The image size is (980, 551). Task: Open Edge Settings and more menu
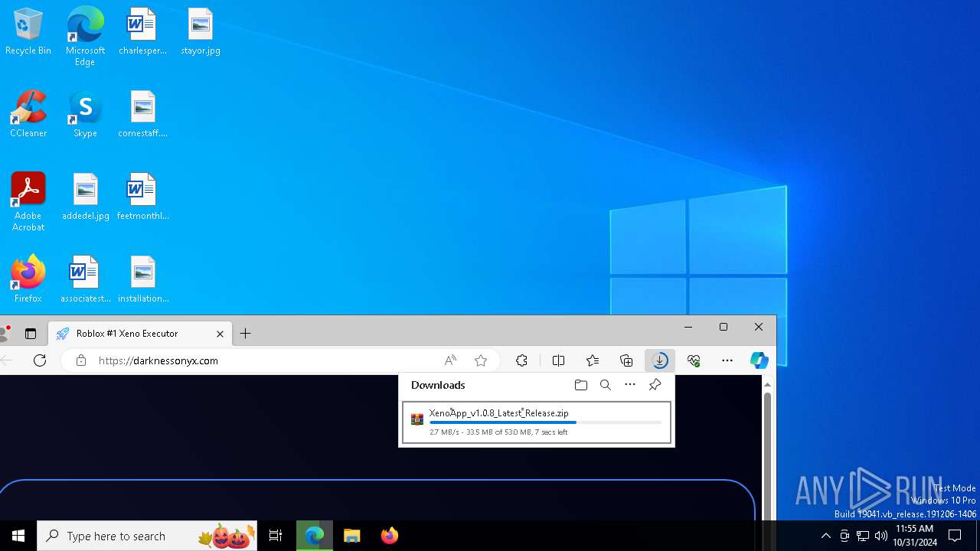tap(727, 360)
